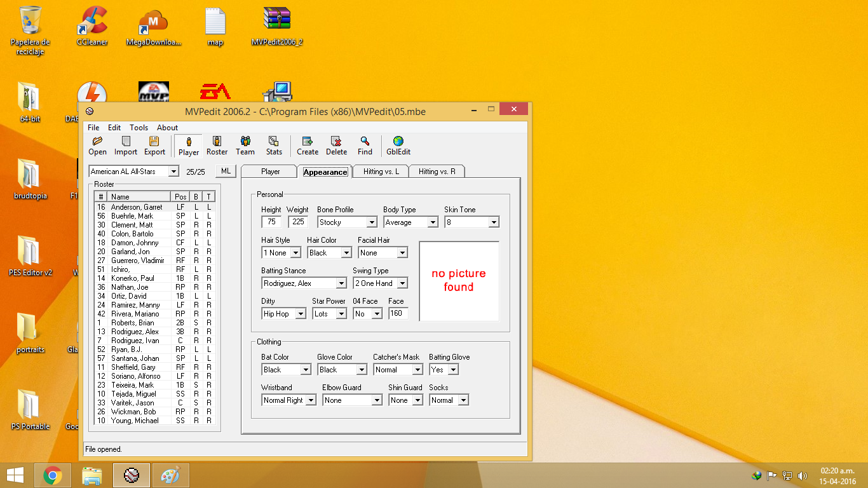
Task: Switch to the Hitting vs. L tab
Action: (x=381, y=172)
